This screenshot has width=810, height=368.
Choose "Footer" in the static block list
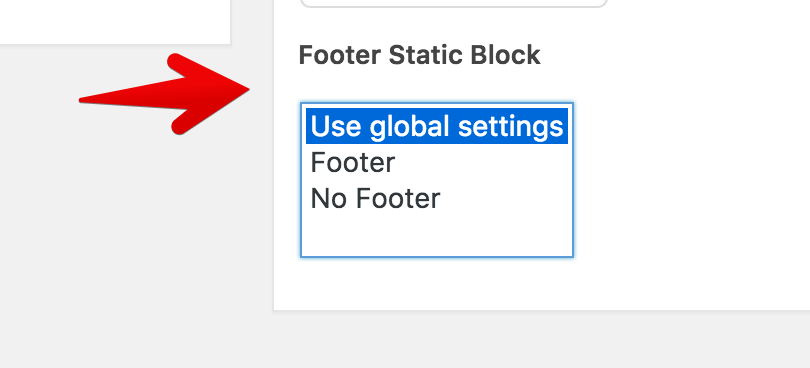tap(437, 162)
